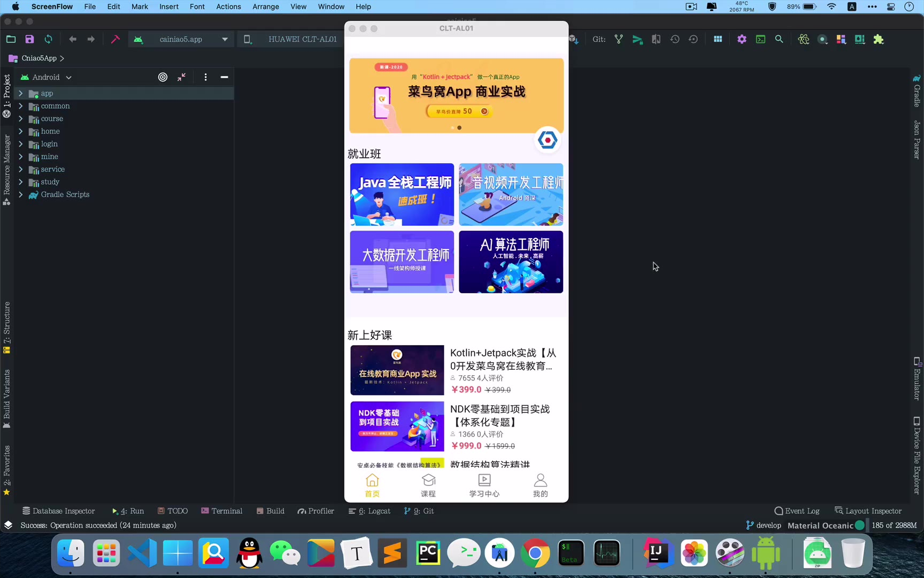Image resolution: width=924 pixels, height=578 pixels.
Task: Click the atom icon in the toolbar
Action: point(803,39)
